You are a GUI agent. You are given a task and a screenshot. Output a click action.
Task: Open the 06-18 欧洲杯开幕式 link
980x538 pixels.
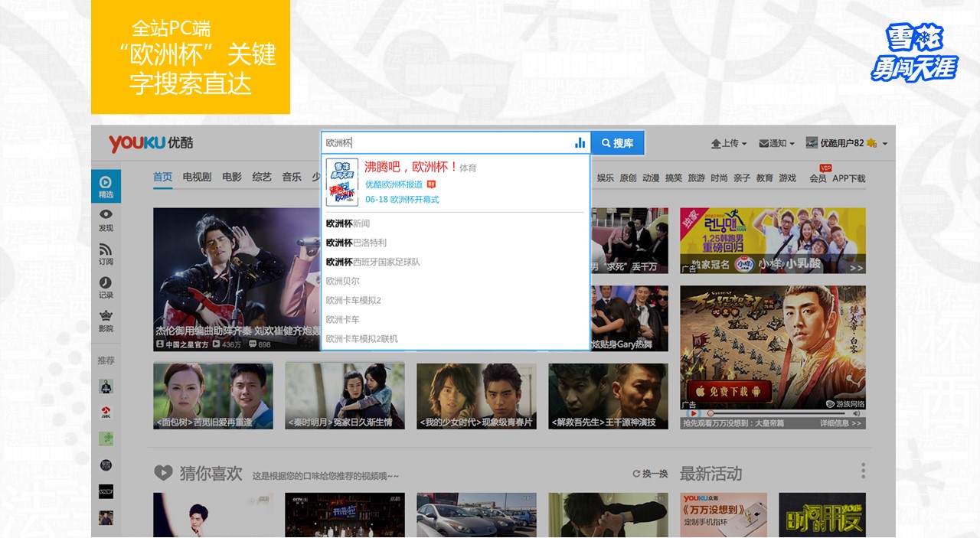pyautogui.click(x=402, y=200)
